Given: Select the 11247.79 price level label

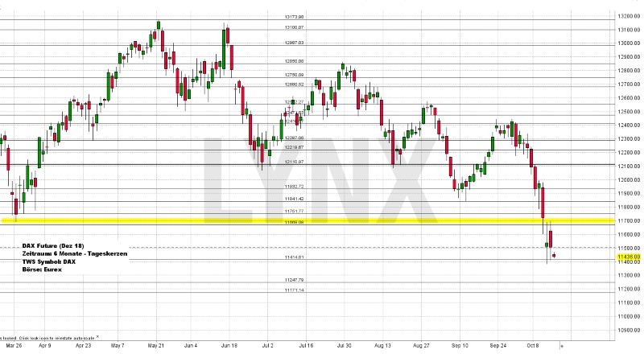Looking at the screenshot, I should coord(294,279).
